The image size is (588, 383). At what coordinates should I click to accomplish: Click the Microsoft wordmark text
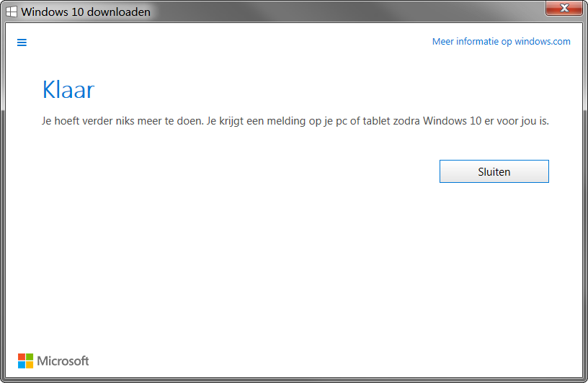(63, 361)
